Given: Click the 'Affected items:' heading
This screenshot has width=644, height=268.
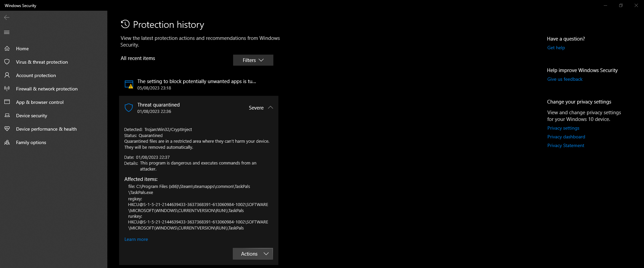Looking at the screenshot, I should click(141, 179).
